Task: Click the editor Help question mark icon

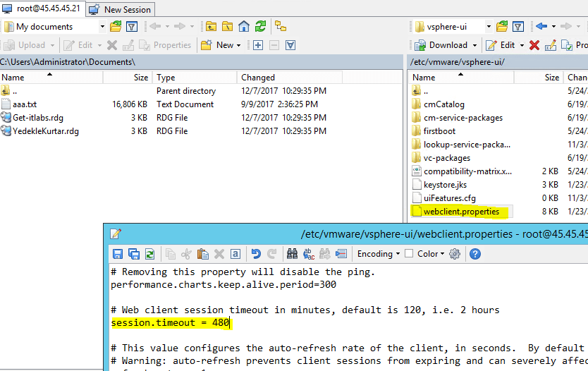Action: [x=475, y=254]
